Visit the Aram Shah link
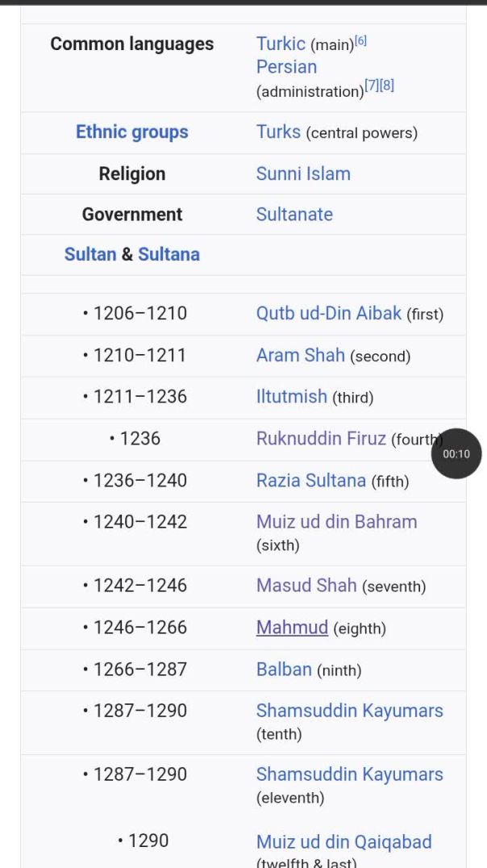This screenshot has width=487, height=868. point(300,355)
